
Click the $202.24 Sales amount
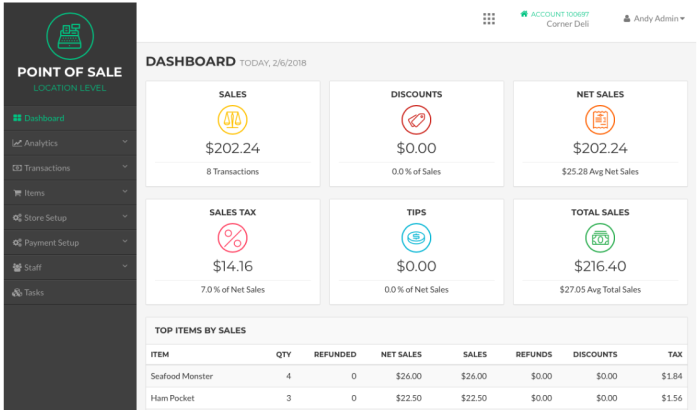coord(233,148)
